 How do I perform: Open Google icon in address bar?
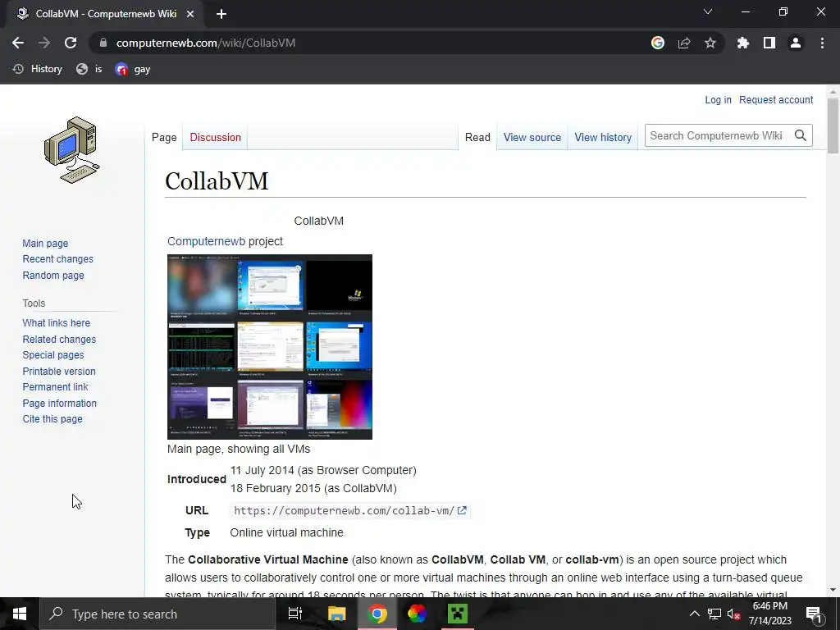click(657, 43)
